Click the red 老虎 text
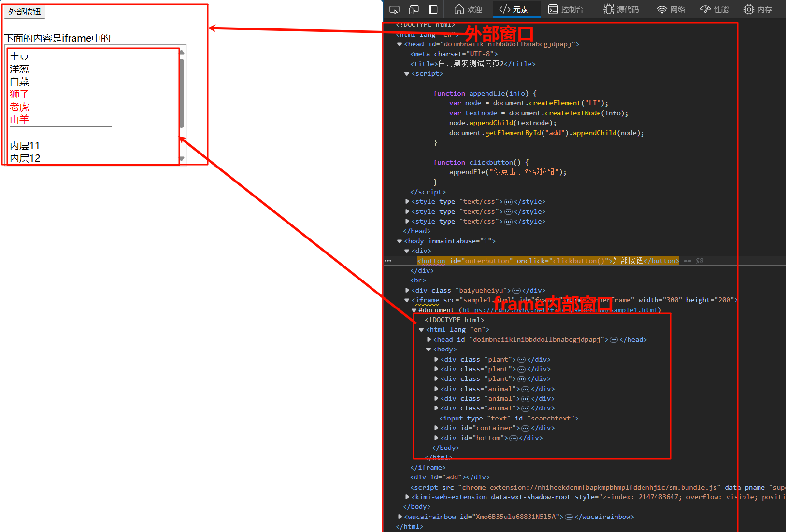The width and height of the screenshot is (786, 532). coord(19,107)
